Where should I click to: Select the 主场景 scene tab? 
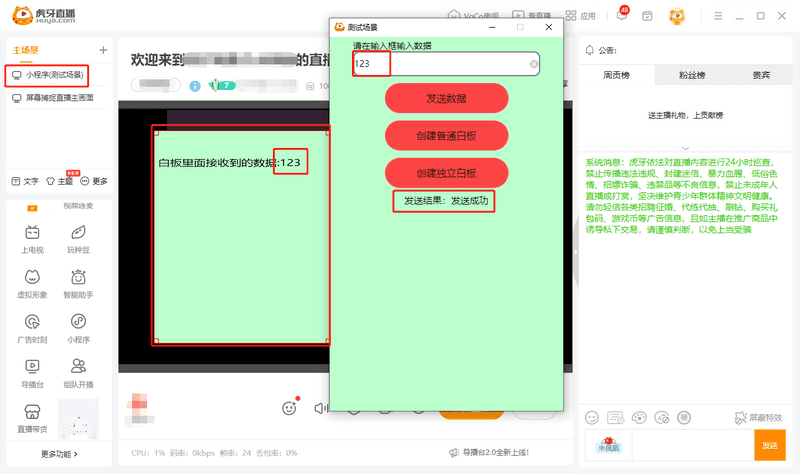tap(26, 50)
